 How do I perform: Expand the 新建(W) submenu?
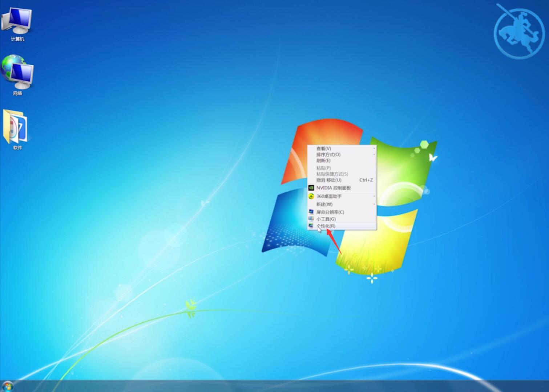[x=342, y=204]
